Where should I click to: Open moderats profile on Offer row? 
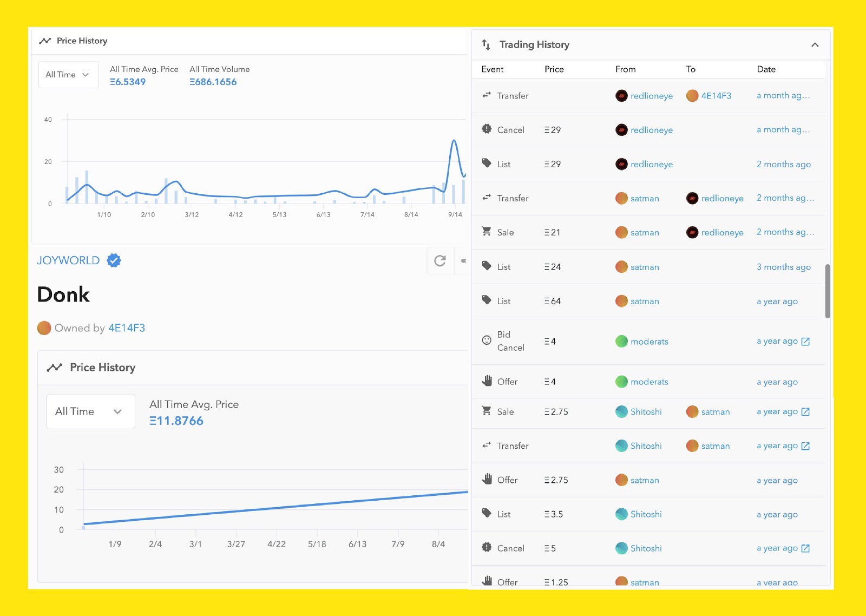(x=649, y=382)
